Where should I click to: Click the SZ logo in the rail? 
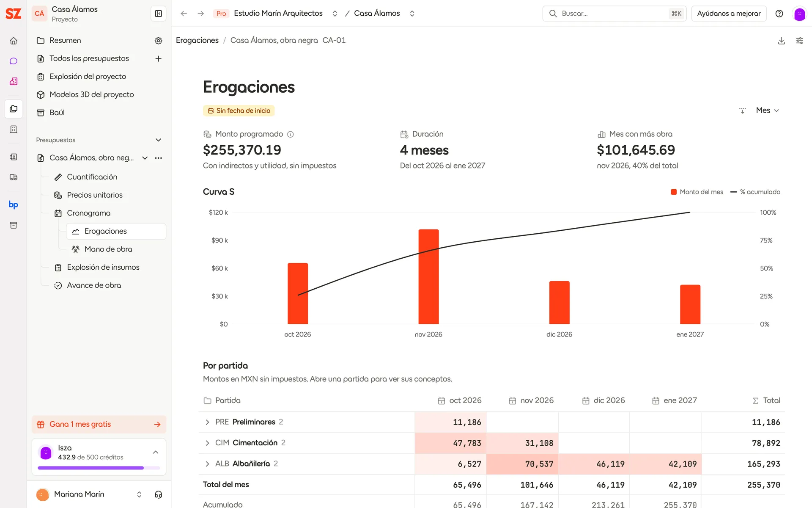pos(14,14)
